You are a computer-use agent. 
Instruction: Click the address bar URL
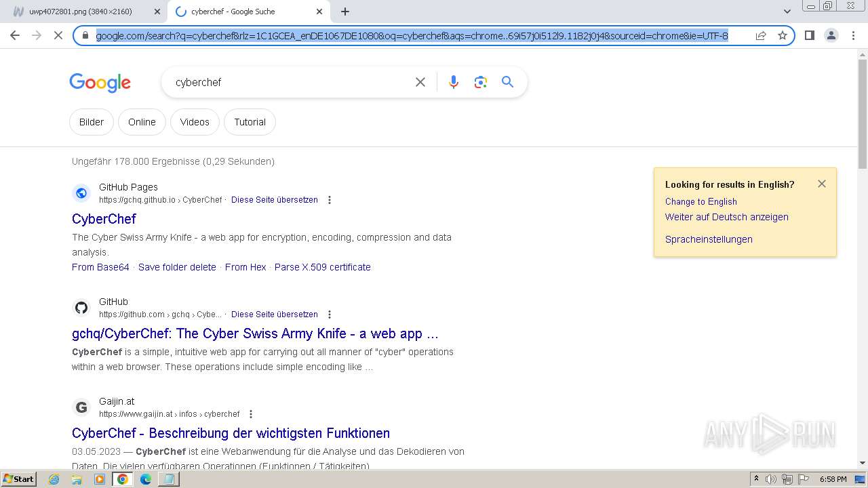pos(412,35)
